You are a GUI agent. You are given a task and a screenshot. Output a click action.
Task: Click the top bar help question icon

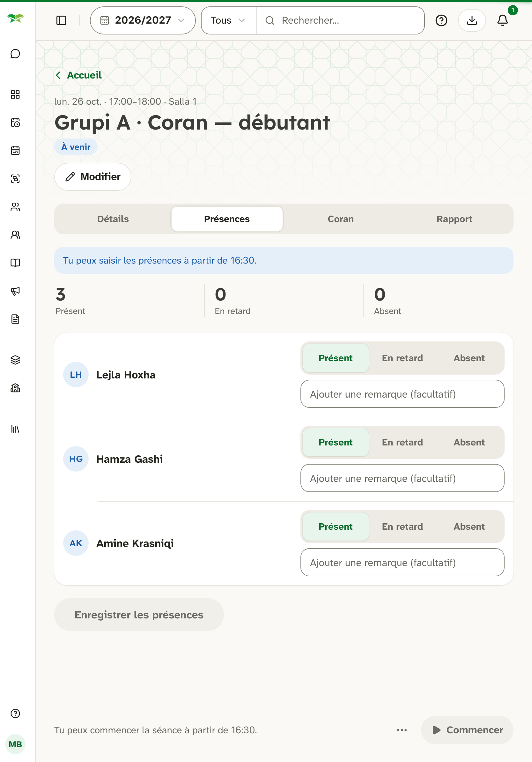(441, 20)
